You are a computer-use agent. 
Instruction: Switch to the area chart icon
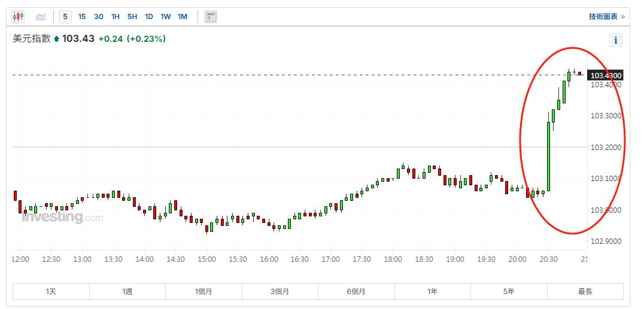coord(41,17)
